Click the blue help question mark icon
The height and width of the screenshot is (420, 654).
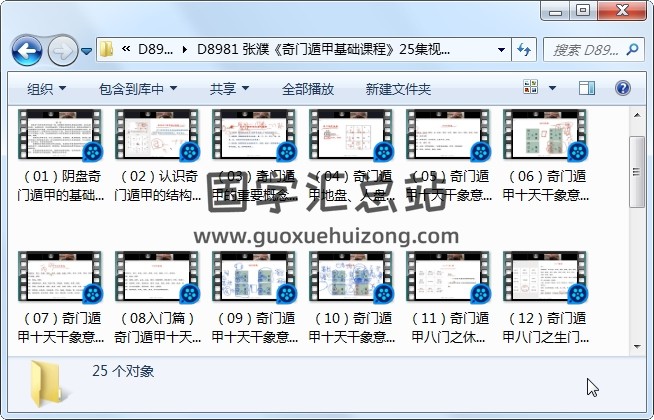coord(622,89)
